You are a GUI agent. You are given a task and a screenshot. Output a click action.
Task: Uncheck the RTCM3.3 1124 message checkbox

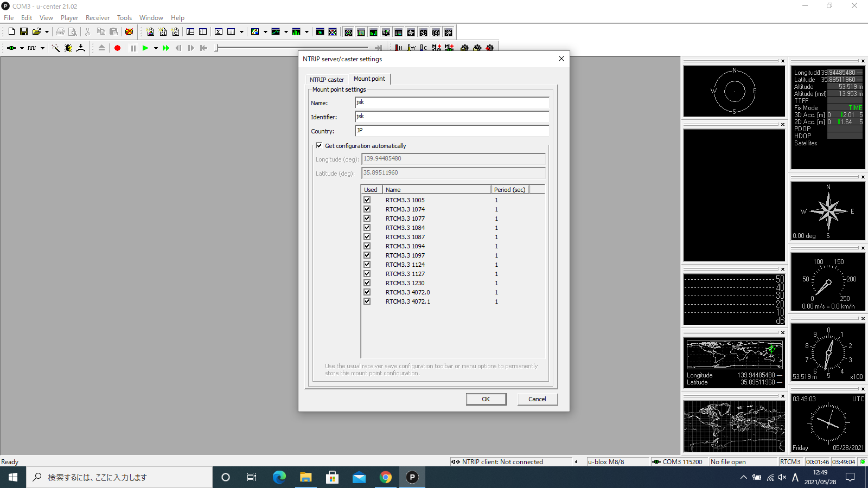point(367,265)
